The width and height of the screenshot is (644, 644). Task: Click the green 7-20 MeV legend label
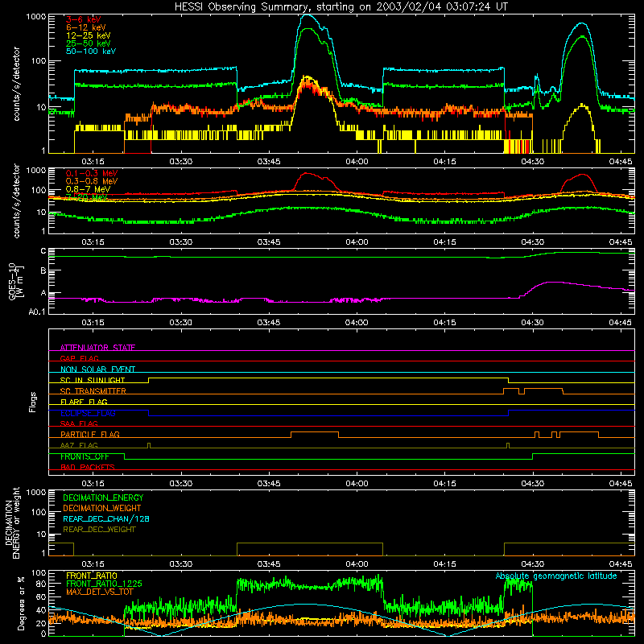point(86,197)
